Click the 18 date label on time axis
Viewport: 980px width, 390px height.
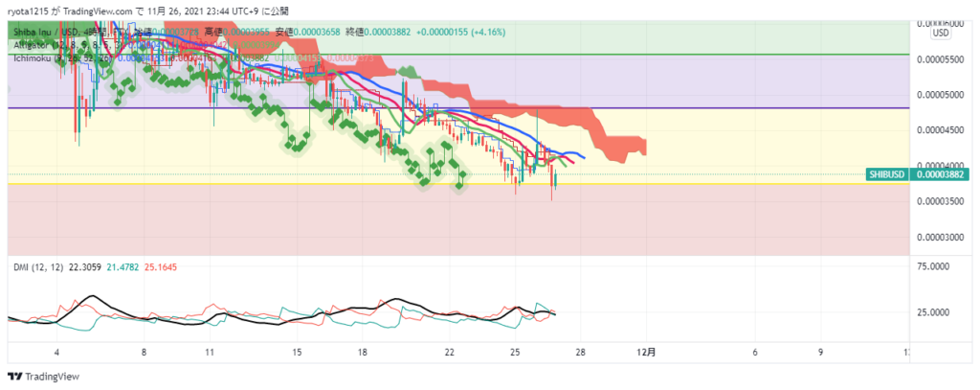(363, 353)
